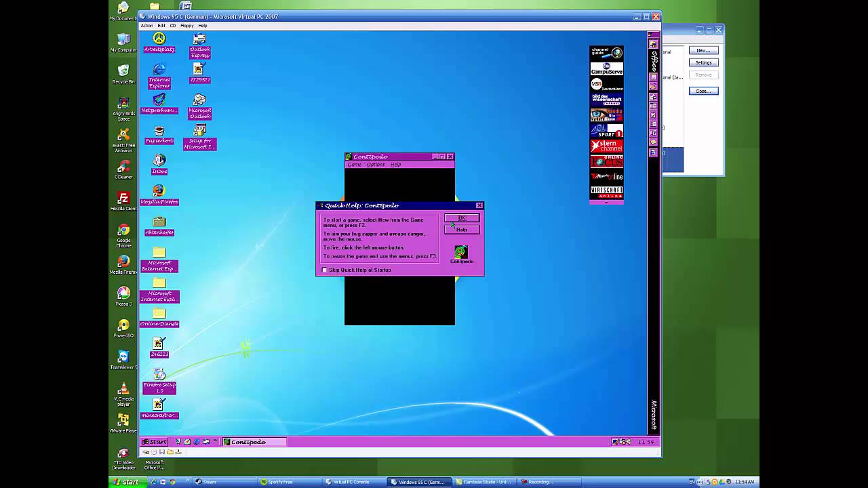This screenshot has width=868, height=488.
Task: Select FileZilla Client host desktop icon
Action: (123, 201)
